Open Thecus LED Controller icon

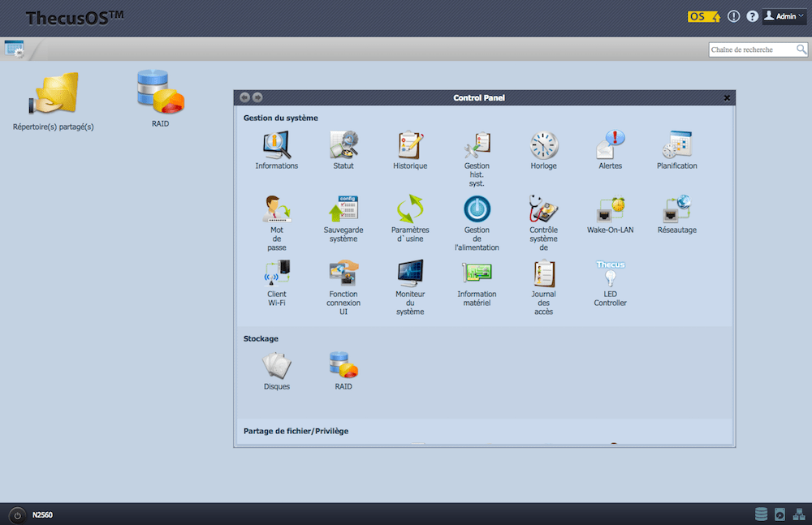[x=610, y=282]
